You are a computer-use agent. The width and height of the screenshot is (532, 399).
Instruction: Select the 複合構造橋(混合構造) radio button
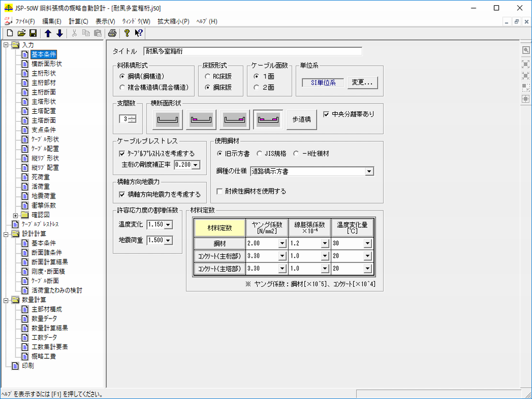tap(123, 87)
